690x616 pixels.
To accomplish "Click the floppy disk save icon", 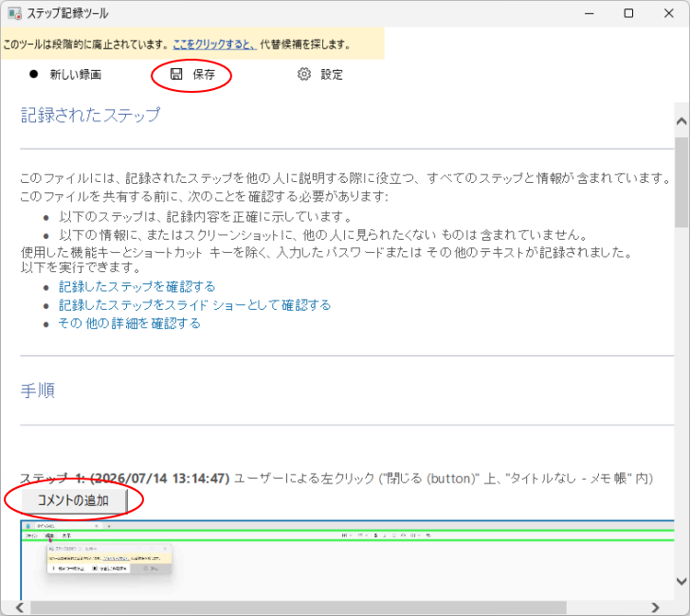I will click(176, 74).
